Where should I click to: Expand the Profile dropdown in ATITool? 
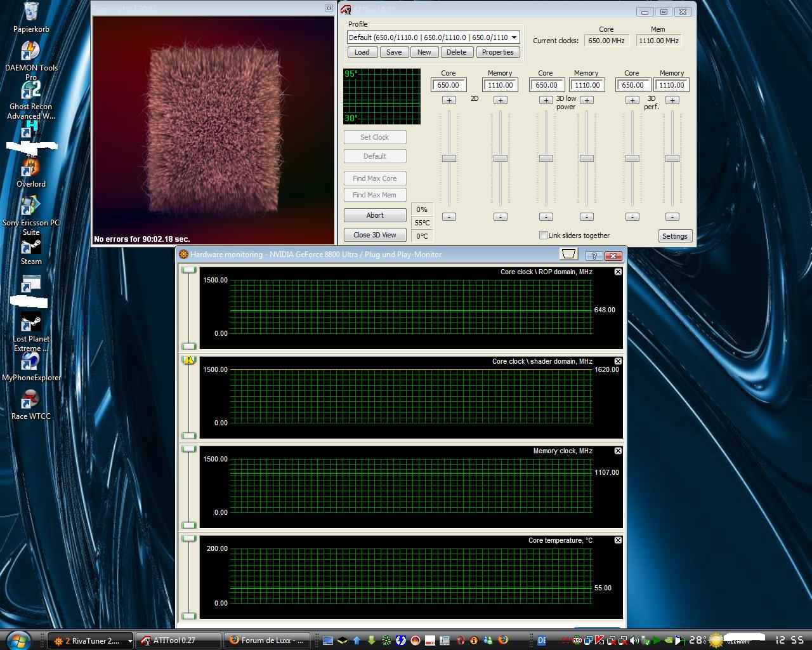pos(514,37)
